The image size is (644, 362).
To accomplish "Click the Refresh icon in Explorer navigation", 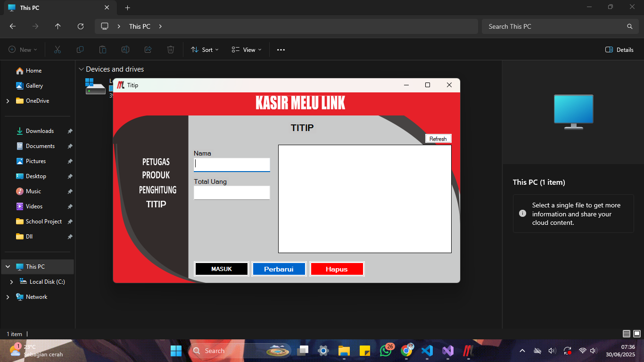I will click(81, 26).
